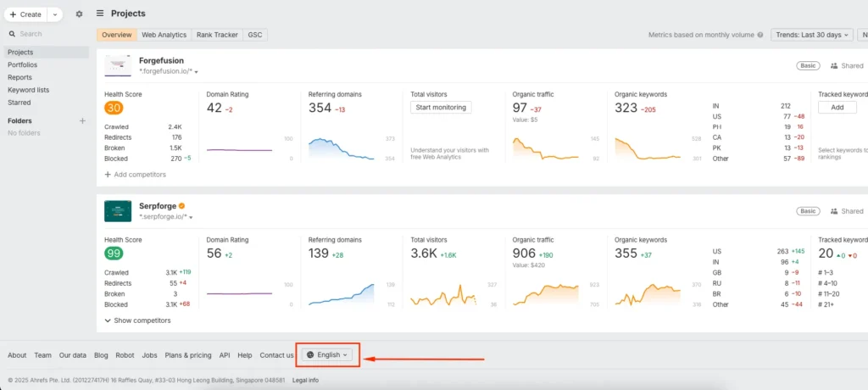This screenshot has height=390, width=868.
Task: Click the Shared icon for Forgefusion
Action: [x=834, y=65]
